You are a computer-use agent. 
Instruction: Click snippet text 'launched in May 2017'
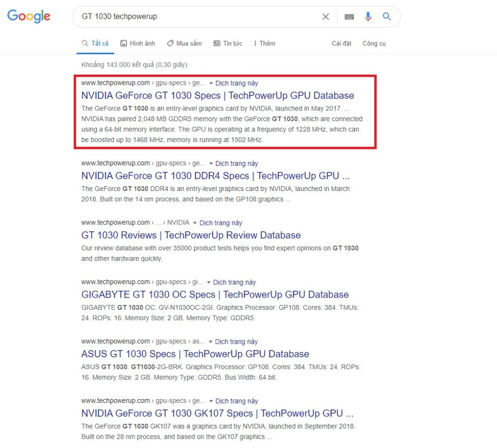tap(308, 108)
